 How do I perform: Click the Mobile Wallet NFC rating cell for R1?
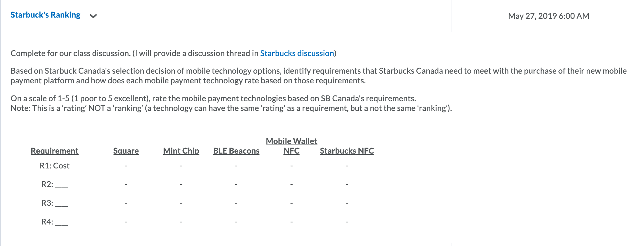point(291,166)
